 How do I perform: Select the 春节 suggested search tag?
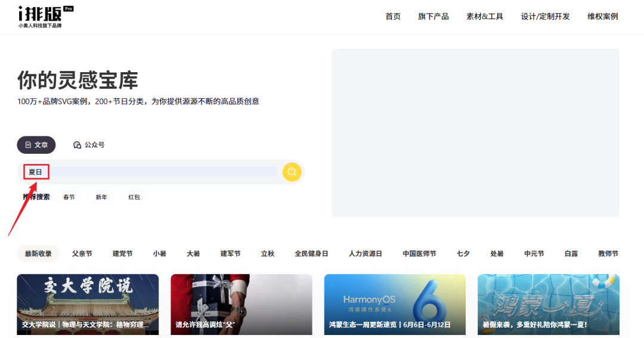(69, 197)
